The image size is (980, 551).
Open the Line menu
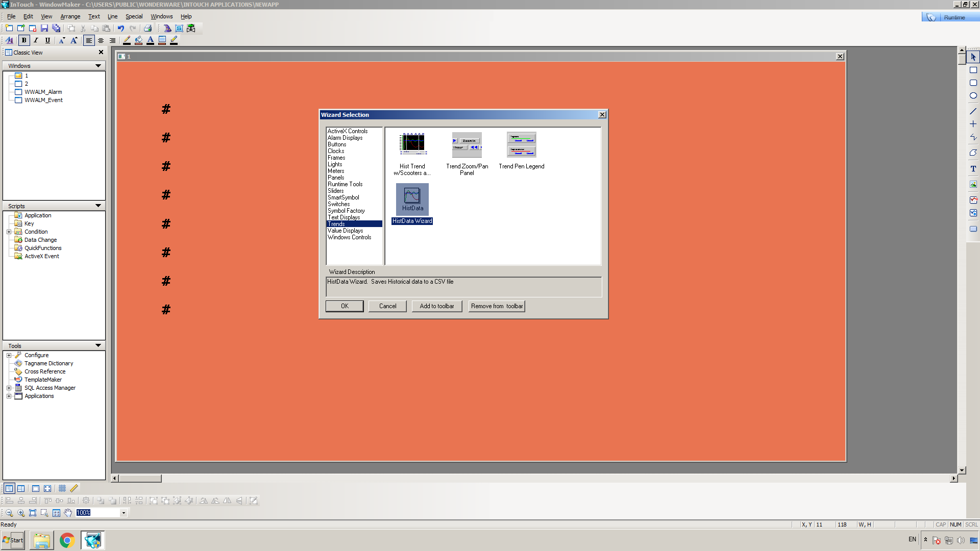tap(112, 16)
